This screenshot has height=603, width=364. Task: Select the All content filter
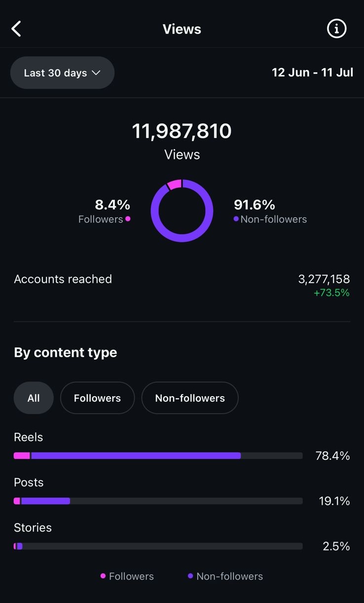34,398
